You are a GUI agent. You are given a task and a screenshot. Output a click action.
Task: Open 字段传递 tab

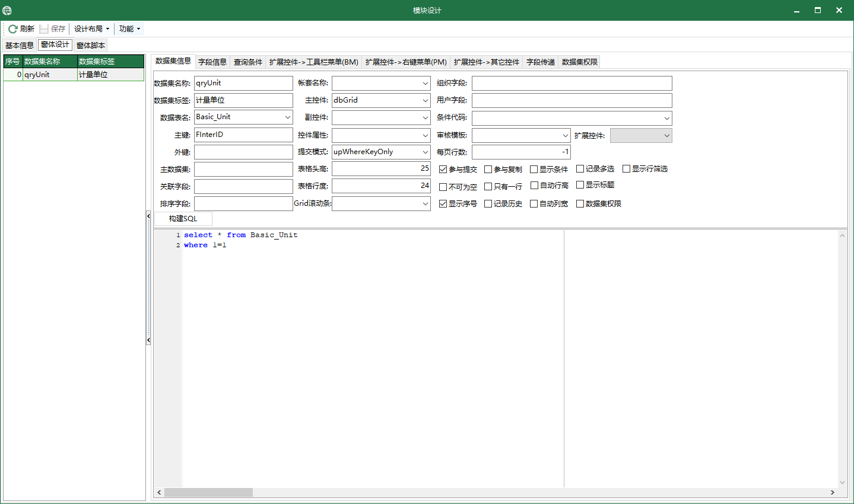[541, 62]
